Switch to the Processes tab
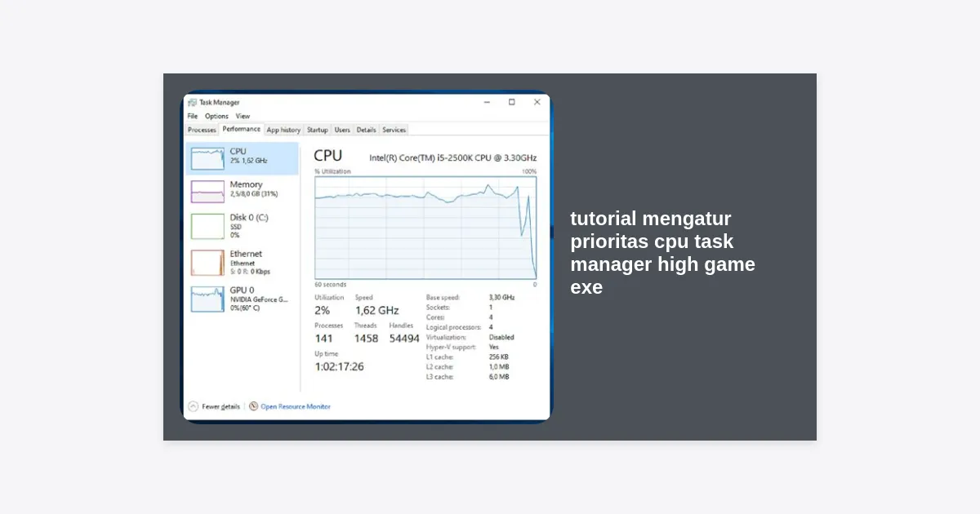Viewport: 980px width, 514px height. coord(202,130)
